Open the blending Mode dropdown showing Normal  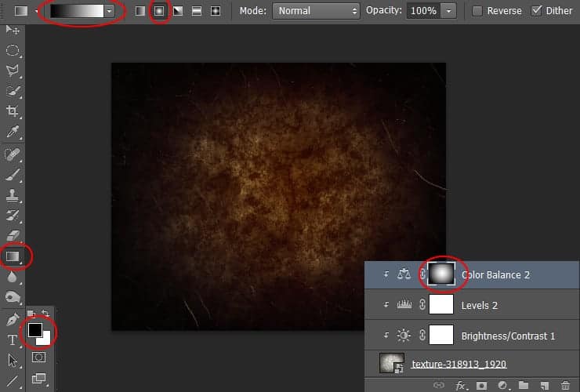[x=317, y=11]
